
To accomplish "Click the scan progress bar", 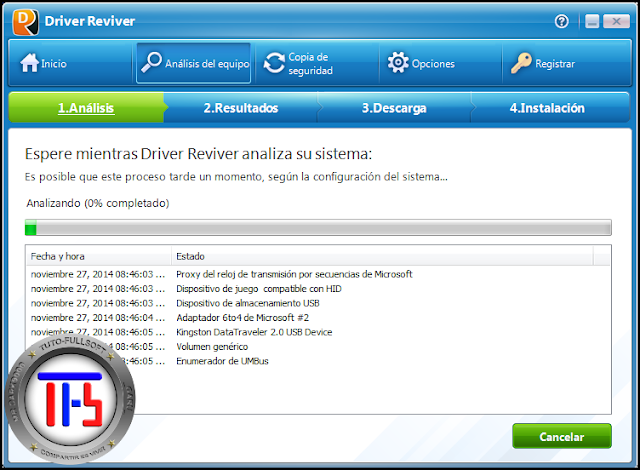I will point(318,228).
